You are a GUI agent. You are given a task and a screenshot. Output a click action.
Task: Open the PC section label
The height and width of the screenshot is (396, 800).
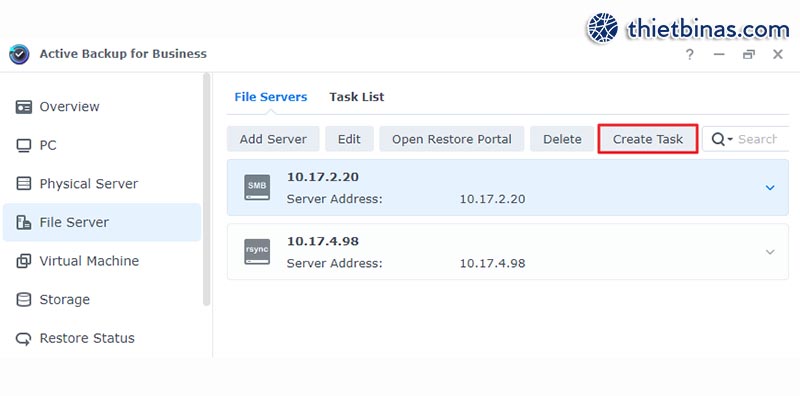coord(48,145)
